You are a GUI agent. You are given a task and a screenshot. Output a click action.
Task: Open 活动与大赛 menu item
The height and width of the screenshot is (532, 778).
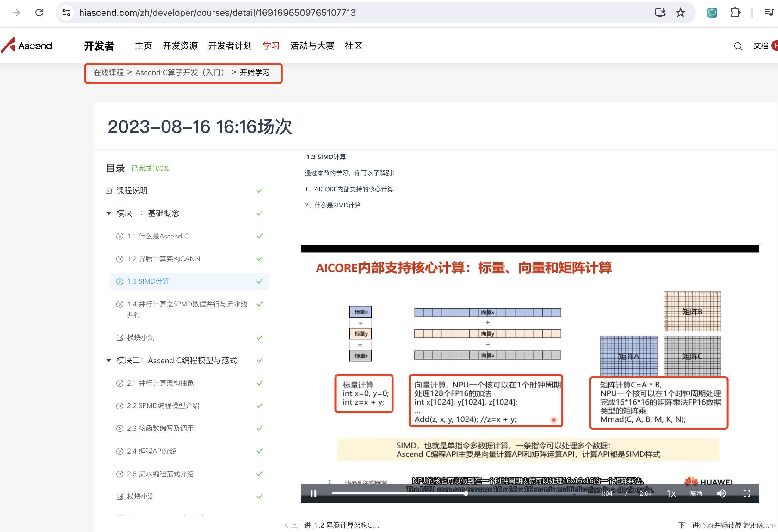[312, 46]
